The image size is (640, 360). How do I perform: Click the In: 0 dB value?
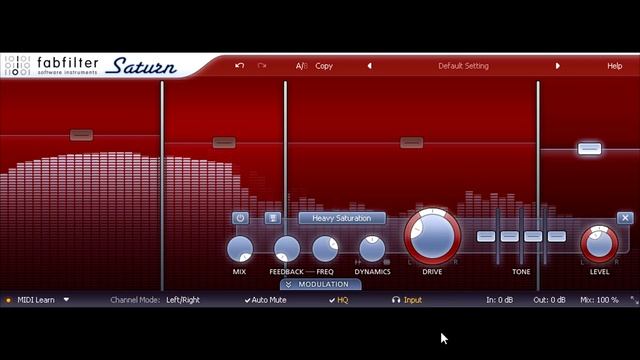click(x=499, y=300)
